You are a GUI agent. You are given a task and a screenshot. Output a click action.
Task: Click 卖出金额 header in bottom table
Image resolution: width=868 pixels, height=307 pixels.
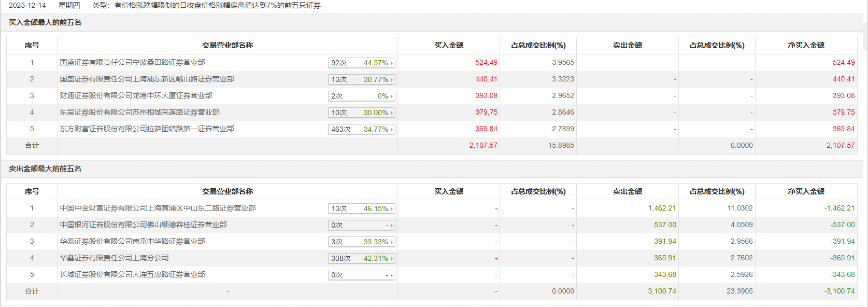click(x=628, y=191)
